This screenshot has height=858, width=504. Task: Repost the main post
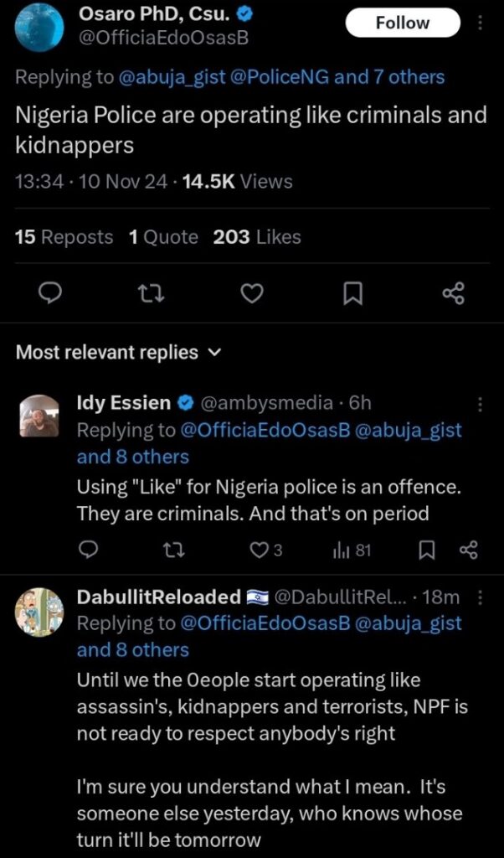(x=151, y=292)
